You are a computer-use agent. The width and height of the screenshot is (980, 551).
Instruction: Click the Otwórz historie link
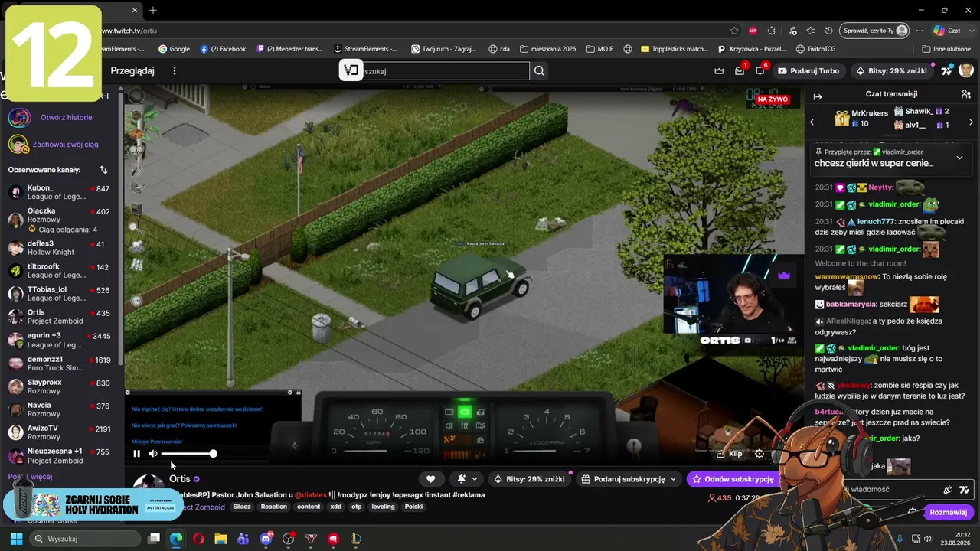[x=67, y=118]
